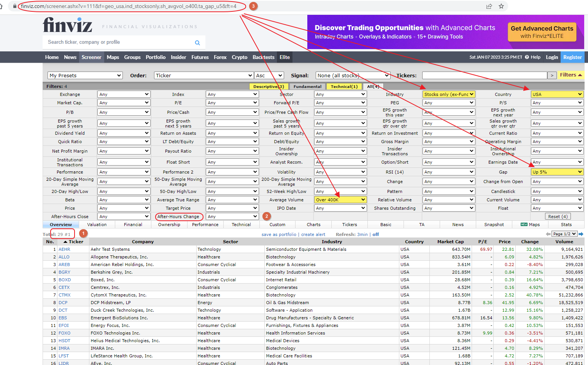Viewport: 588px width, 365px height.
Task: Open the Charts view tab
Action: 314,225
